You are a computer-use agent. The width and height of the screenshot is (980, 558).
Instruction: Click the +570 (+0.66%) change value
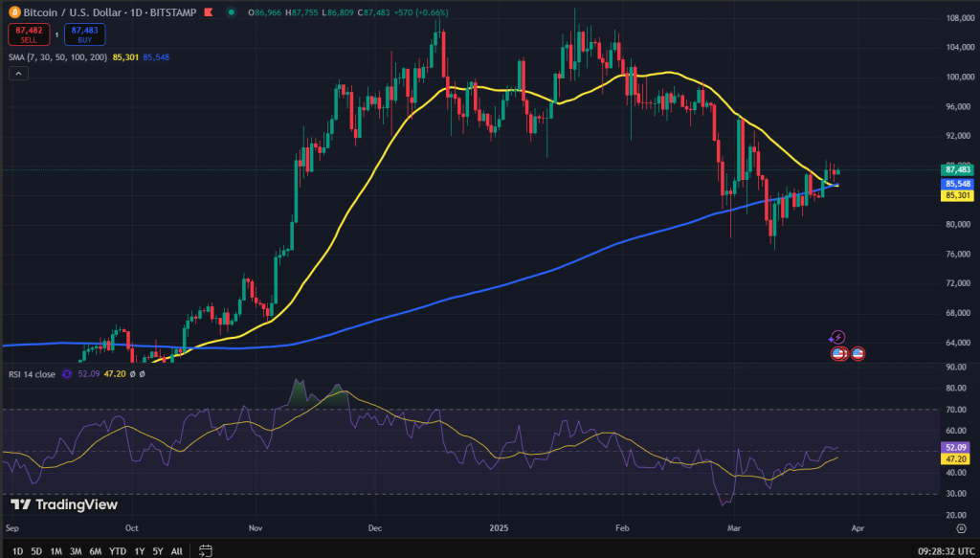tap(421, 12)
